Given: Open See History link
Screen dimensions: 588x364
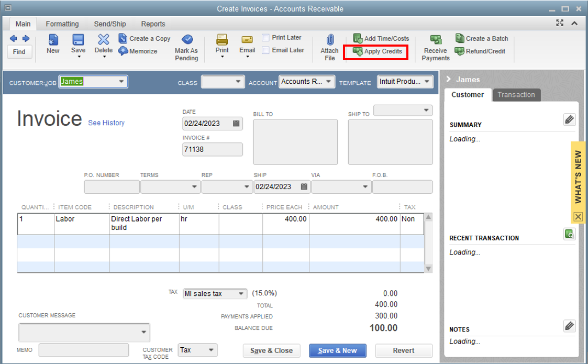Looking at the screenshot, I should [107, 123].
